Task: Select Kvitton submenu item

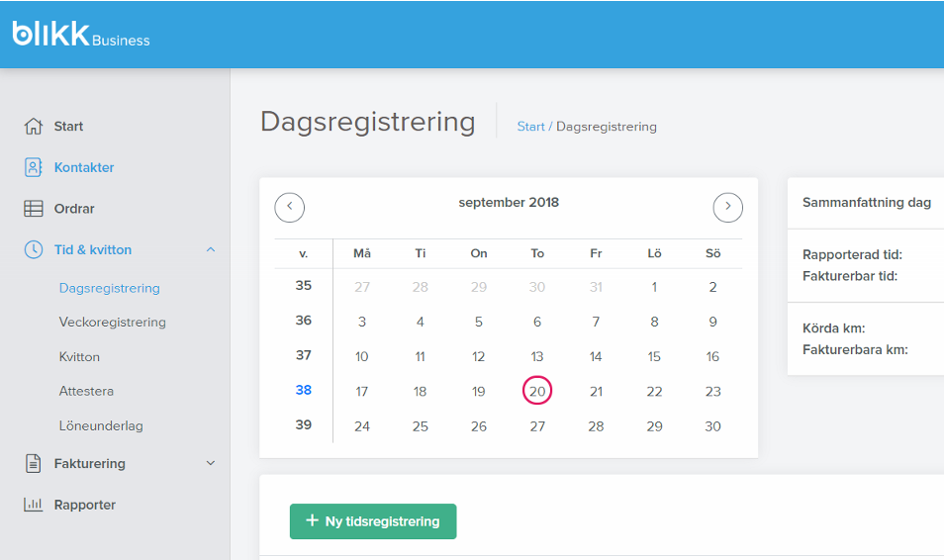Action: (x=79, y=356)
